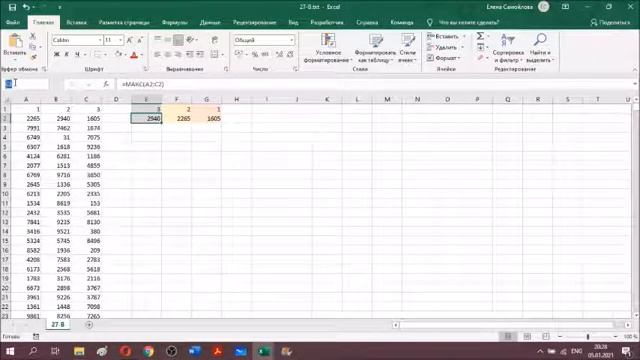Open Find & Select (Найти и выделить)
This screenshot has width=640, height=360.
(x=540, y=49)
